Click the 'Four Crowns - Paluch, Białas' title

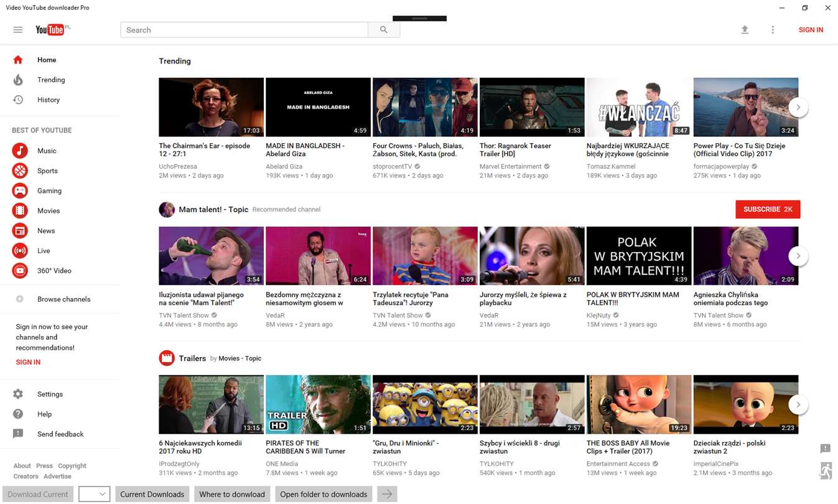418,150
